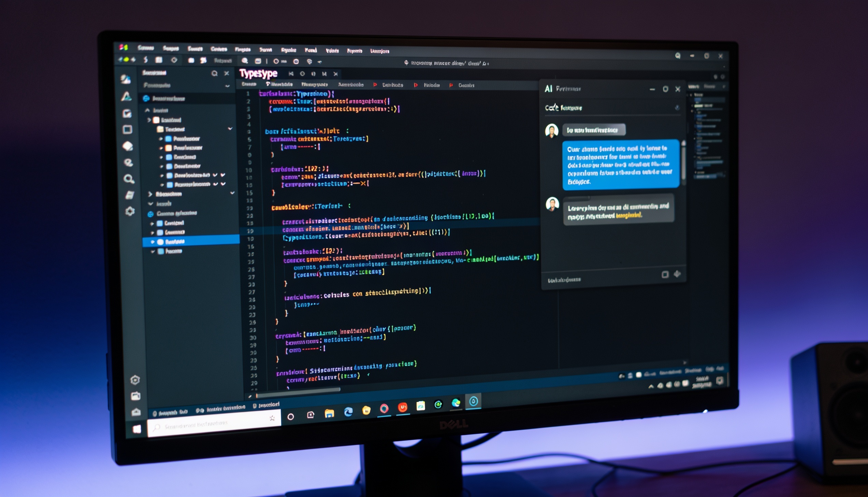Click the last red-arrow breadcrumb item
Screen dimensions: 868x497
click(x=462, y=85)
